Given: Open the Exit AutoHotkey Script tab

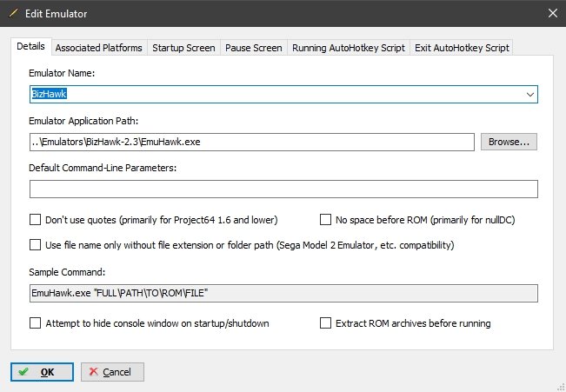Looking at the screenshot, I should tap(462, 48).
